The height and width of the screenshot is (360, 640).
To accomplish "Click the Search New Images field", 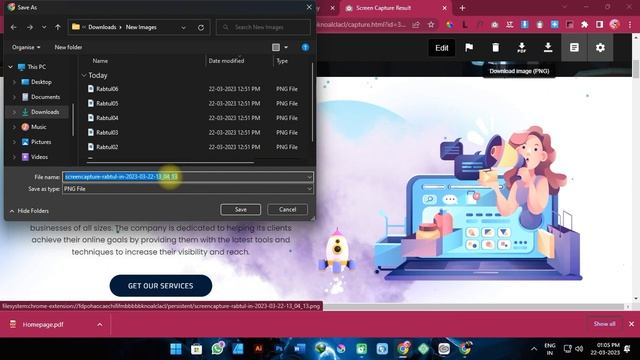I will (x=263, y=27).
